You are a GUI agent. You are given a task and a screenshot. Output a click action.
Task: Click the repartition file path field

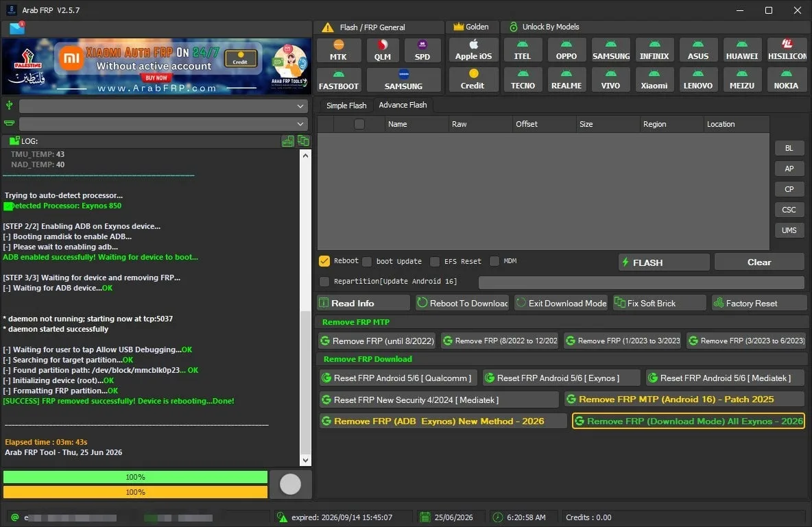[x=641, y=282]
